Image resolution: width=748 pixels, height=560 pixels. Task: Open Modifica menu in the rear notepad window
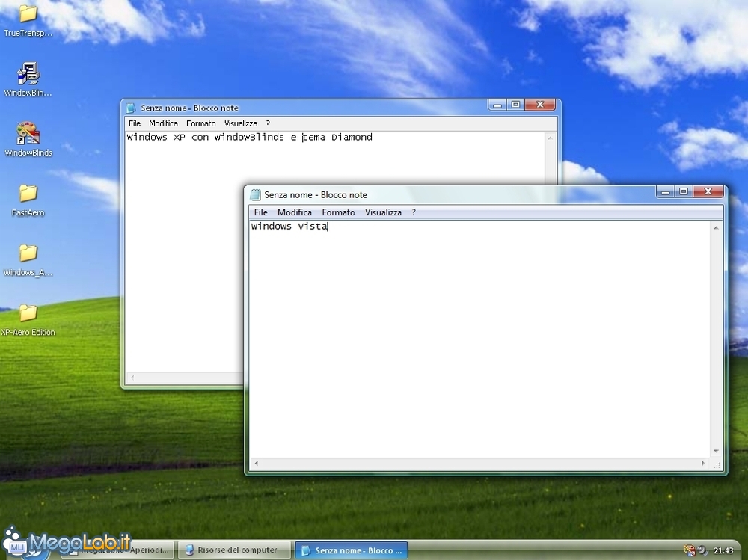(163, 123)
